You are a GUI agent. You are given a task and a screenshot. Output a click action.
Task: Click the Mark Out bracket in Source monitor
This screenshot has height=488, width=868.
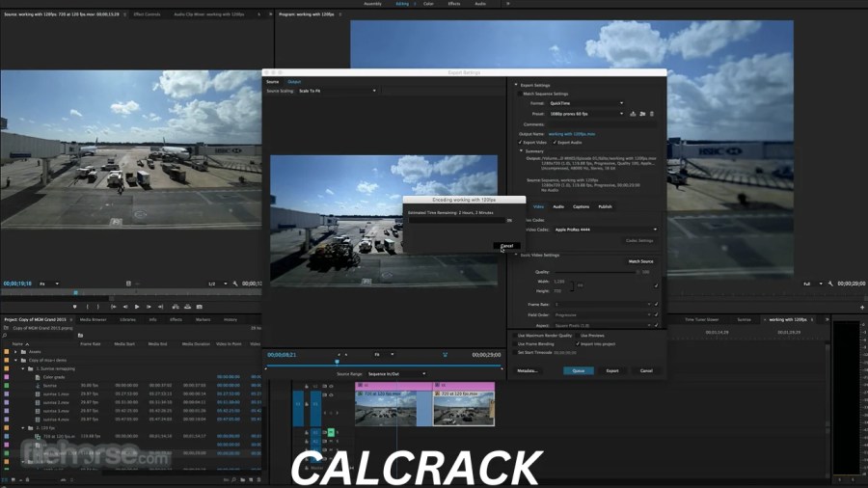[98, 307]
